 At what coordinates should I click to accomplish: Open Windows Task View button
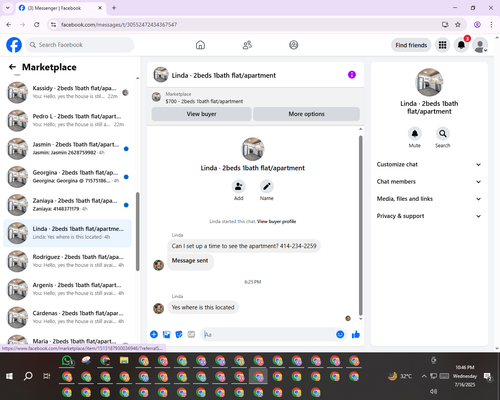point(47,376)
